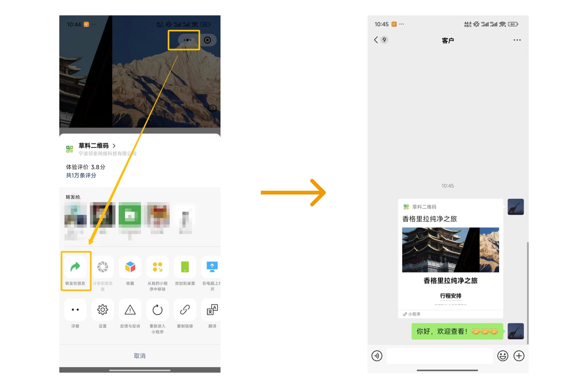Tap the 翻译 translate icon
The height and width of the screenshot is (388, 588).
tap(212, 310)
